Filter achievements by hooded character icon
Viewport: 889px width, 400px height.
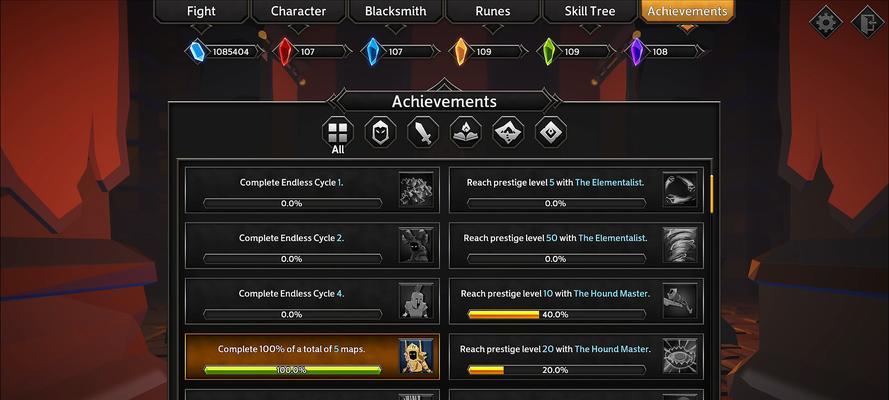pos(380,133)
